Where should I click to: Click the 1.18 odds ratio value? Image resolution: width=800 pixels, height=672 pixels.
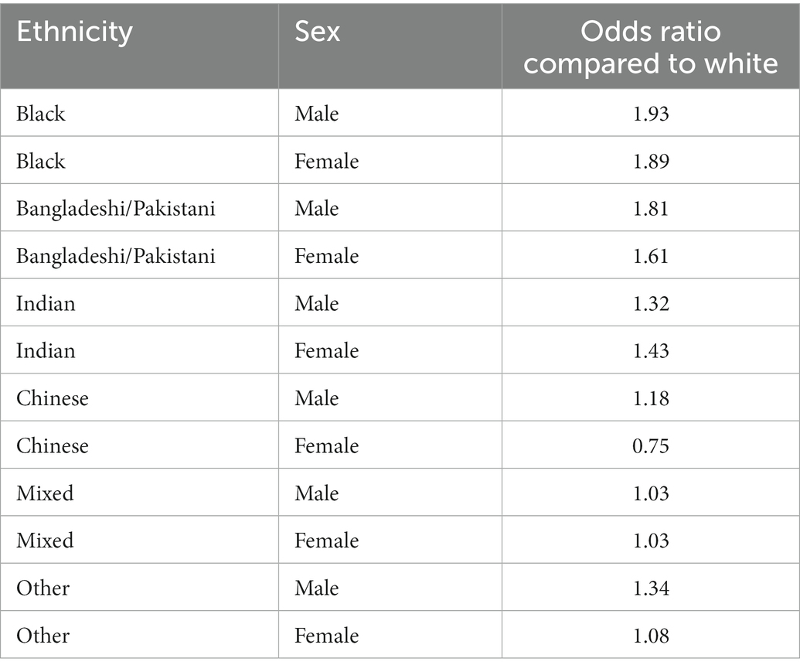(651, 398)
